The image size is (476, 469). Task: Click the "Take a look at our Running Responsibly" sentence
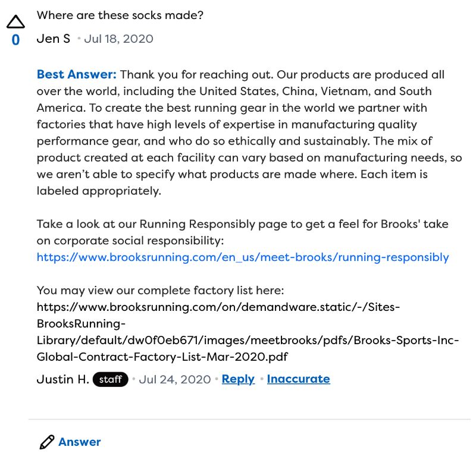[243, 232]
